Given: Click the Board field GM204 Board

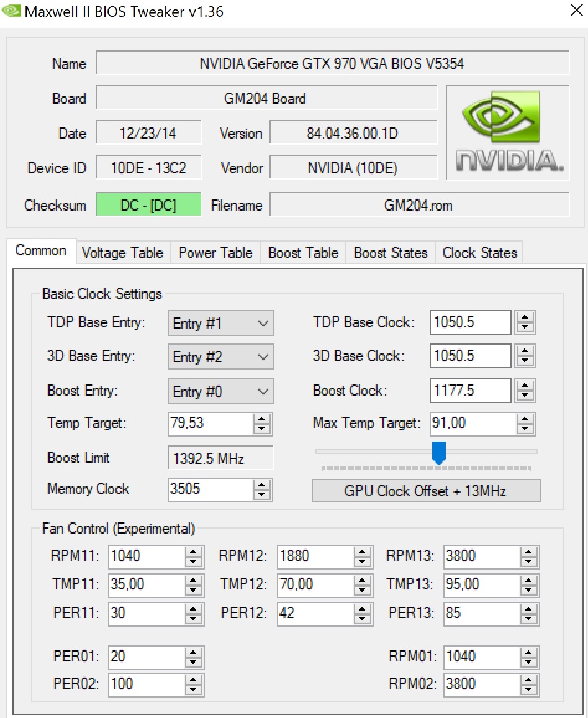Looking at the screenshot, I should pyautogui.click(x=266, y=98).
